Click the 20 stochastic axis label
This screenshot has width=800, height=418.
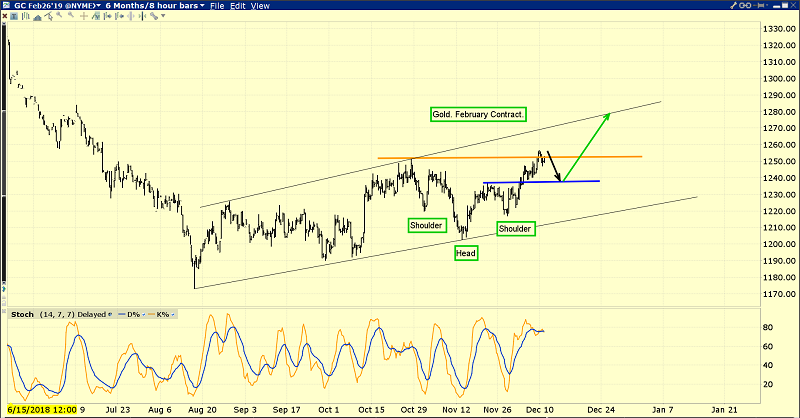[768, 384]
